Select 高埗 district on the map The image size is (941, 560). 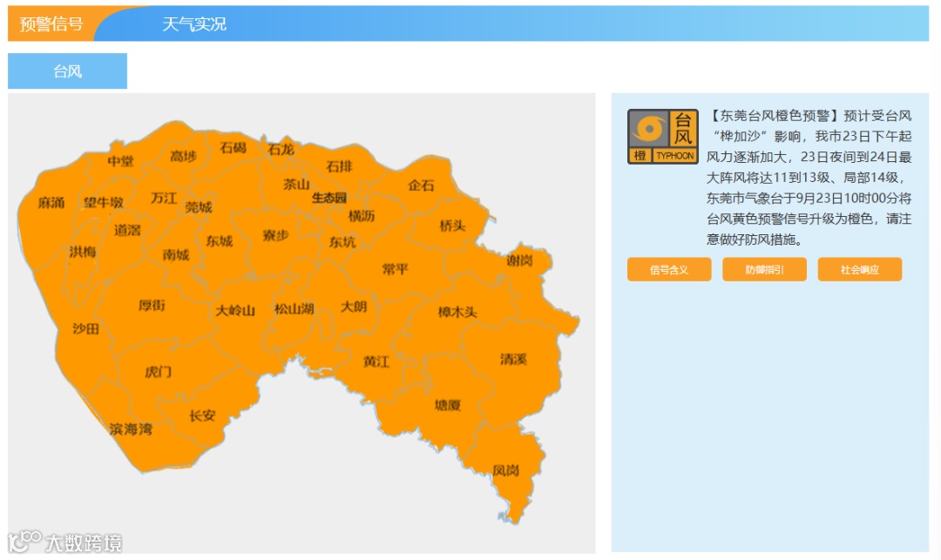pos(183,157)
